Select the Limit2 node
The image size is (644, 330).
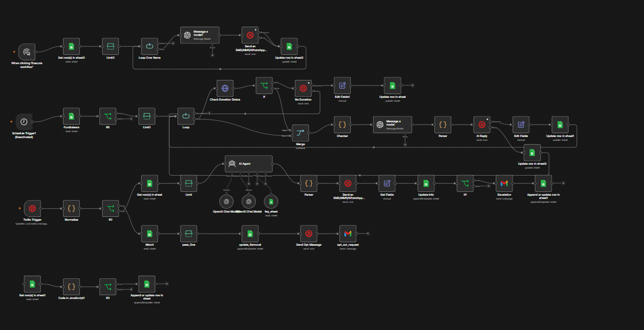[x=110, y=46]
